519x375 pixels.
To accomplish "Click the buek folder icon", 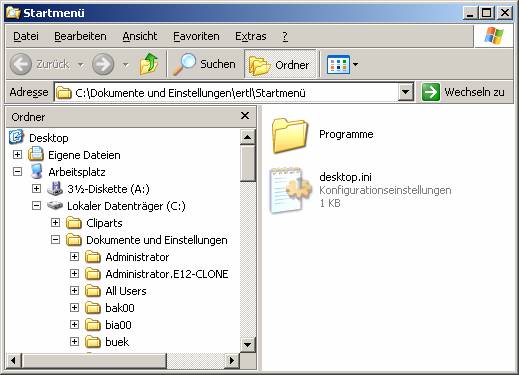I will [93, 342].
